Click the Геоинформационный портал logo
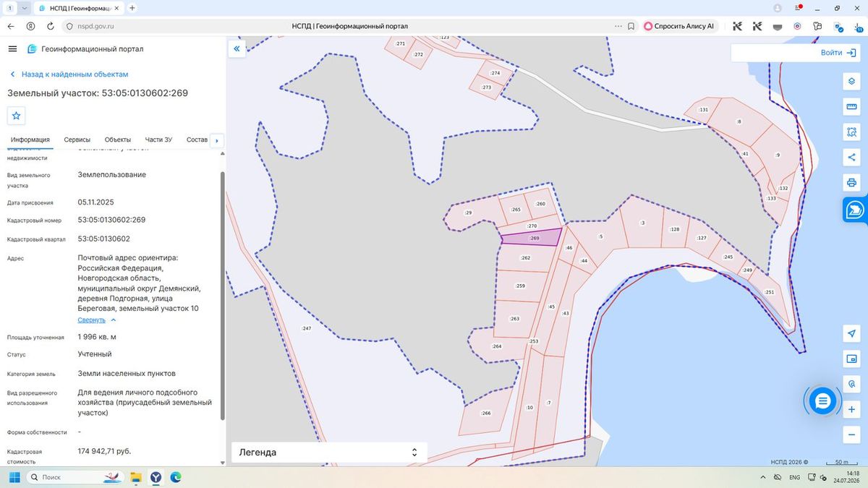Image resolution: width=868 pixels, height=488 pixels. tap(85, 49)
